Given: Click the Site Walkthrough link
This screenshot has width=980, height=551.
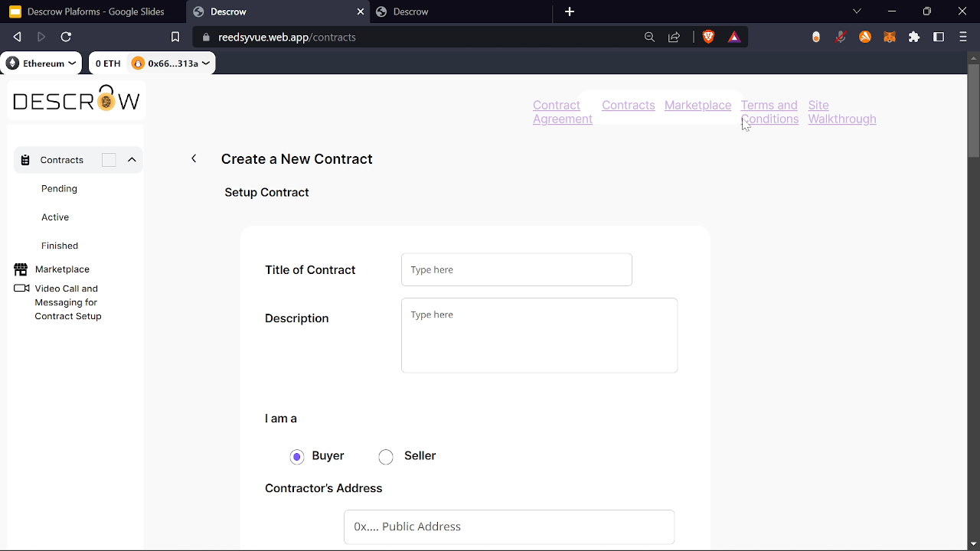Looking at the screenshot, I should coord(842,112).
